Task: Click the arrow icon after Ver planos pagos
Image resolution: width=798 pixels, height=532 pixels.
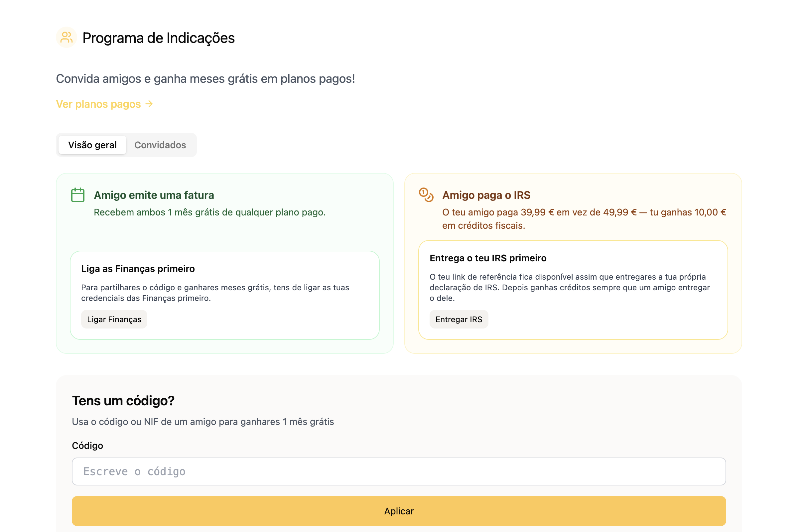Action: click(149, 104)
